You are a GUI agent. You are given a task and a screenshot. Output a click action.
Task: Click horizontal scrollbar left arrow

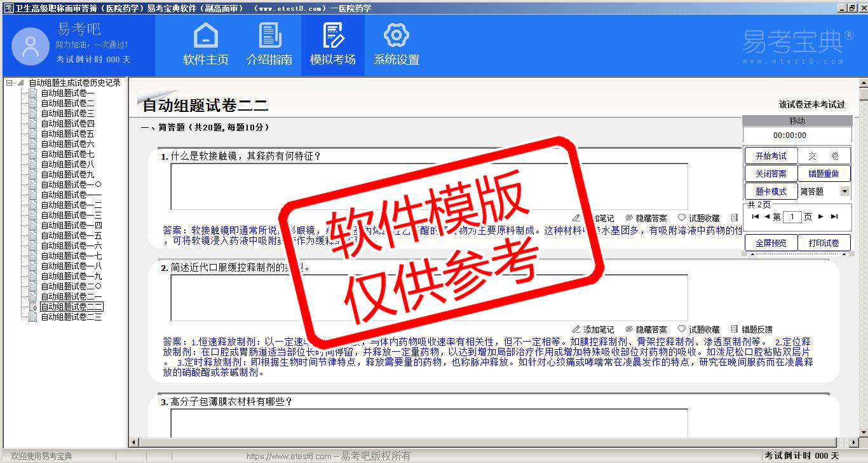(133, 443)
